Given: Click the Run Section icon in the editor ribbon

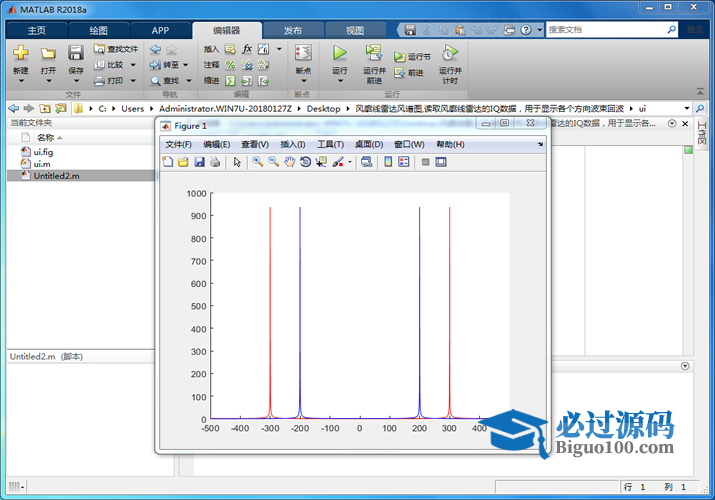Looking at the screenshot, I should pyautogui.click(x=399, y=57).
